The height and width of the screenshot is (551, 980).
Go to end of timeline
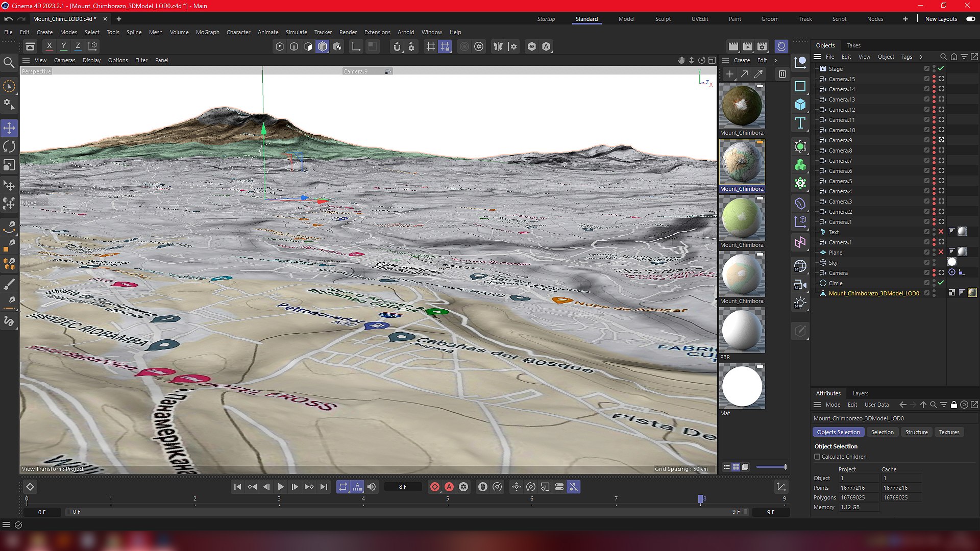tap(324, 487)
